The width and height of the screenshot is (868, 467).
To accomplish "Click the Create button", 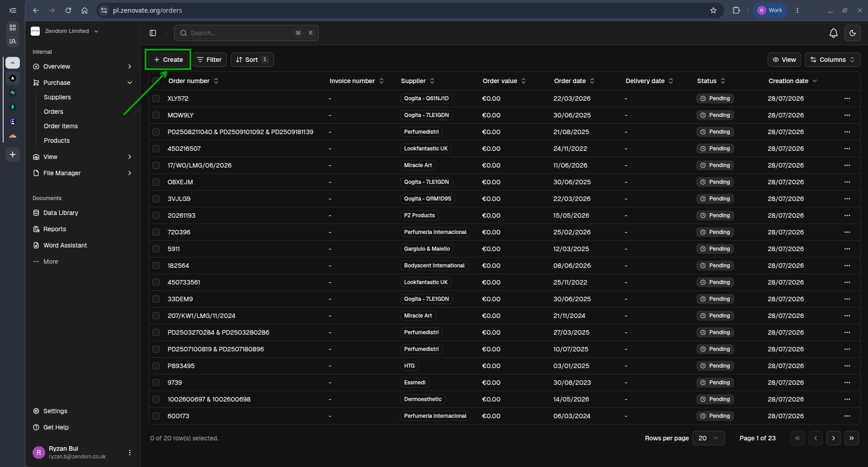I will click(x=168, y=60).
